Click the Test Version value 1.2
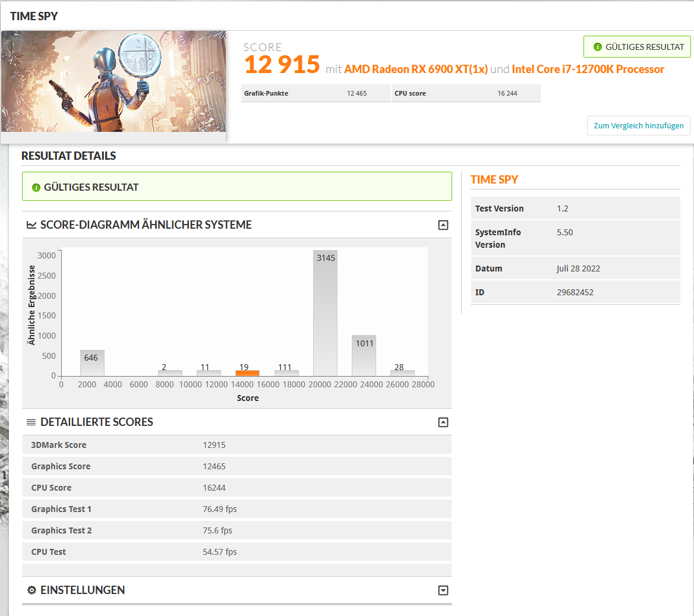The height and width of the screenshot is (616, 694). click(x=563, y=209)
